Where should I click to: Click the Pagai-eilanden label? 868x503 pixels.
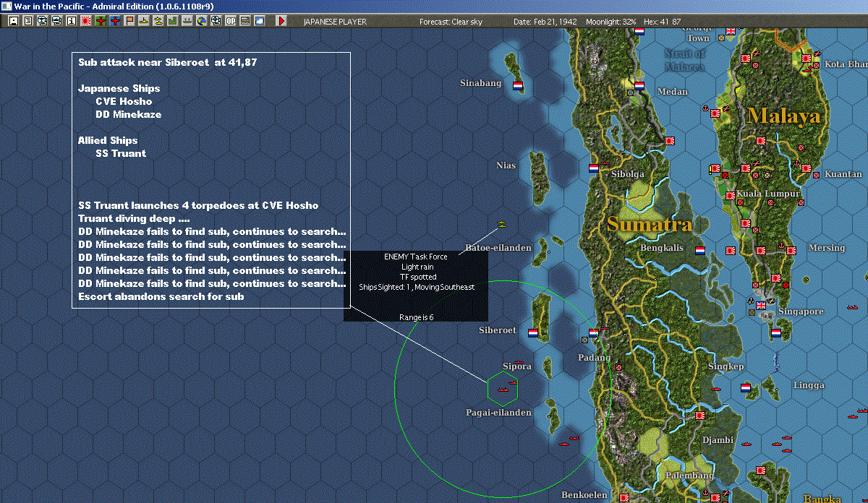[498, 413]
